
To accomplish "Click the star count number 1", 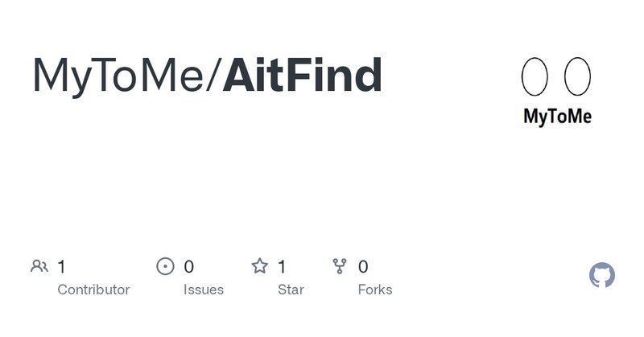I will pos(283,266).
